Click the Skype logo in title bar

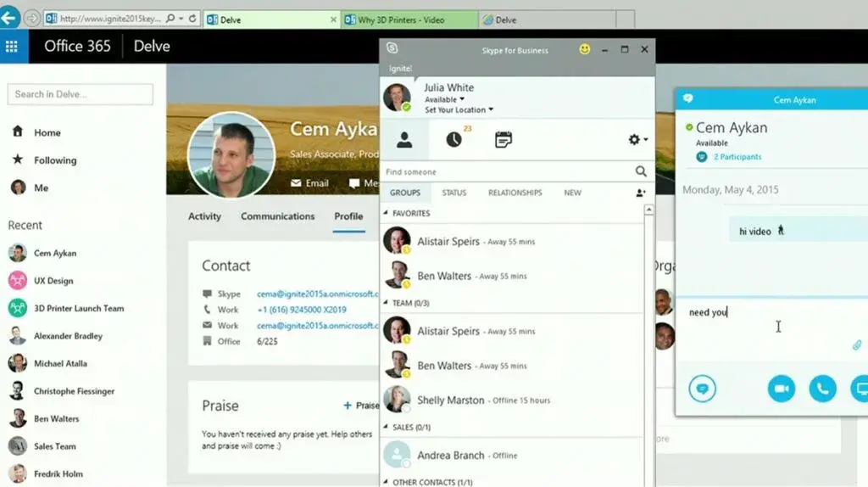(x=392, y=48)
